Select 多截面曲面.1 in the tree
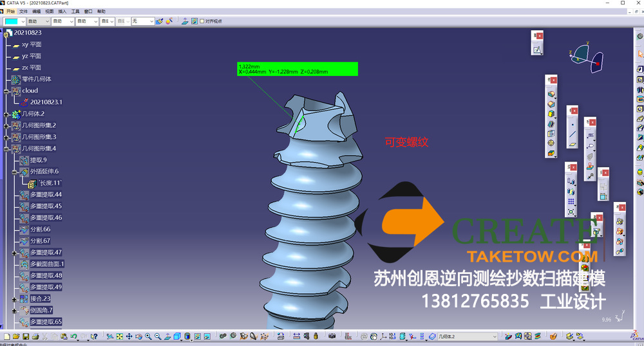 click(47, 264)
